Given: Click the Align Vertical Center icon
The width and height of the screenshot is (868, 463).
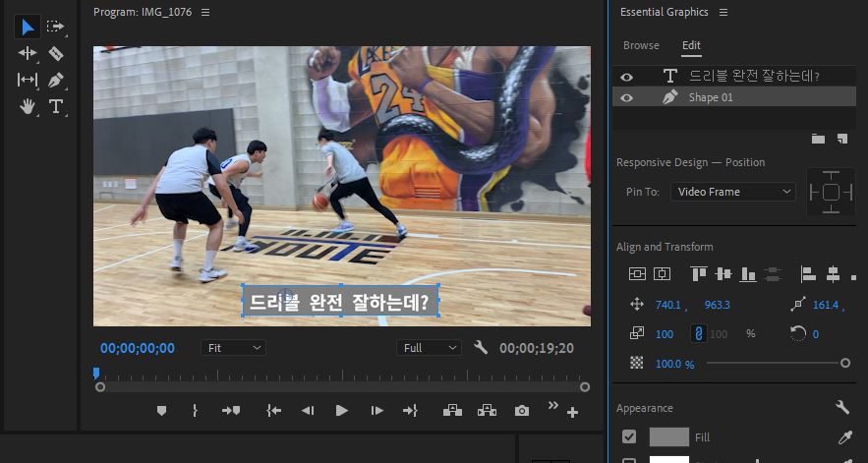Looking at the screenshot, I should click(723, 273).
